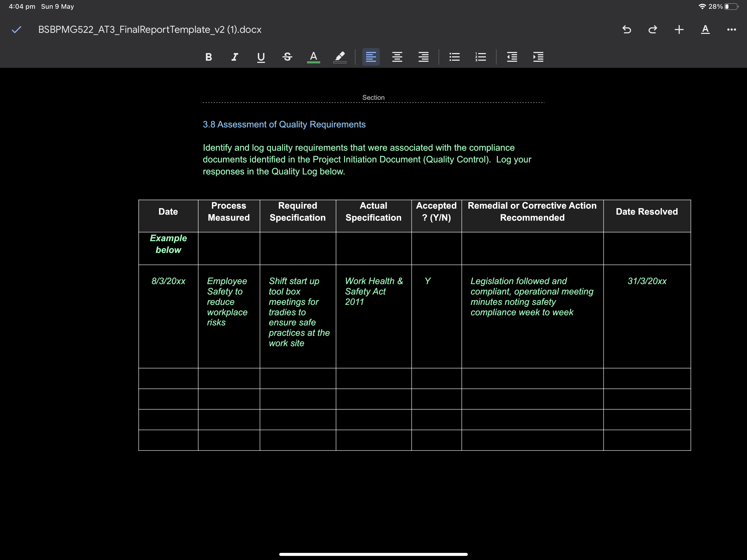Viewport: 747px width, 560px height.
Task: Center align the text
Action: tap(397, 57)
